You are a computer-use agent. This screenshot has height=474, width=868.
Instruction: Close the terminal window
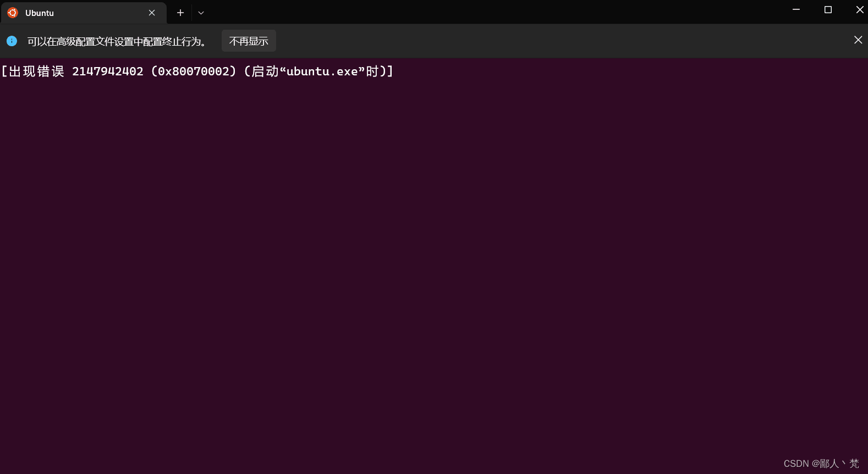pyautogui.click(x=859, y=10)
